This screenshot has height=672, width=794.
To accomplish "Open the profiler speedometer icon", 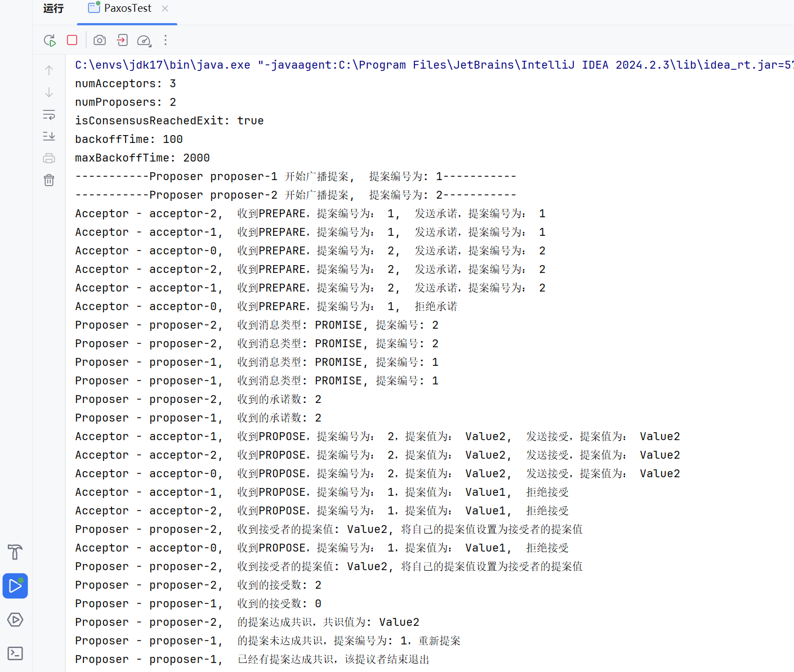I will (144, 41).
